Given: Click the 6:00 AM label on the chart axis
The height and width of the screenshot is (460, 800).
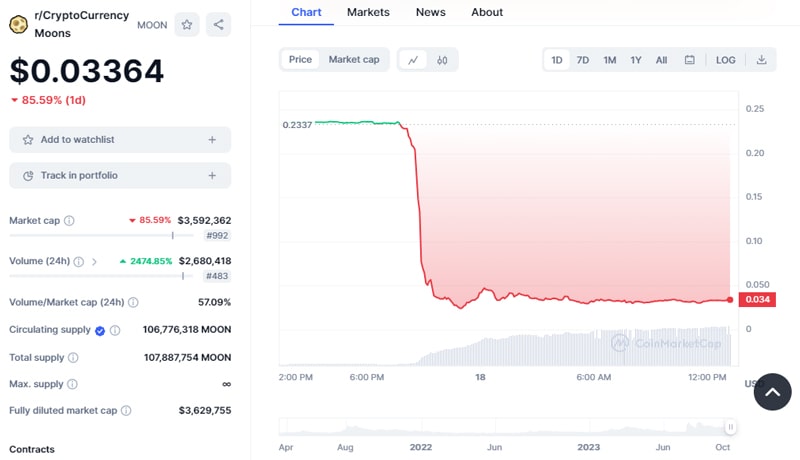Looking at the screenshot, I should pyautogui.click(x=594, y=377).
